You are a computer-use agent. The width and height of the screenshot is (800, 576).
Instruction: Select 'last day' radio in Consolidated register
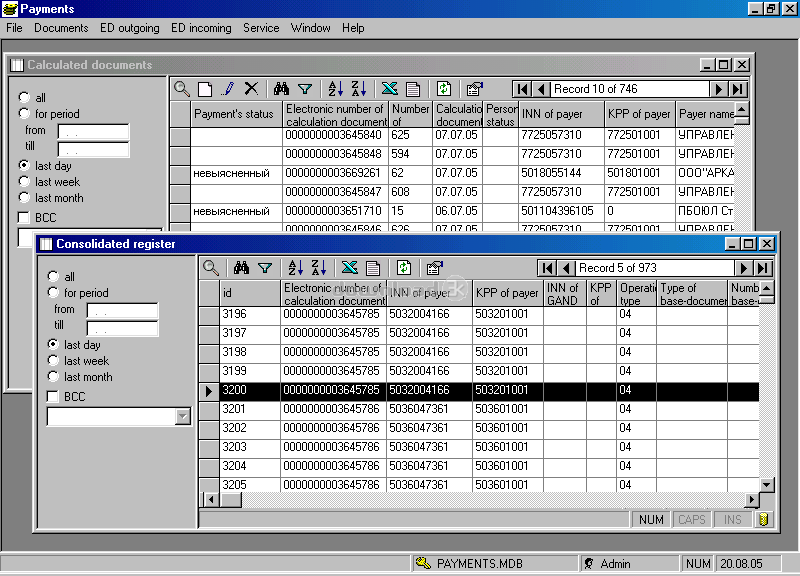click(53, 344)
